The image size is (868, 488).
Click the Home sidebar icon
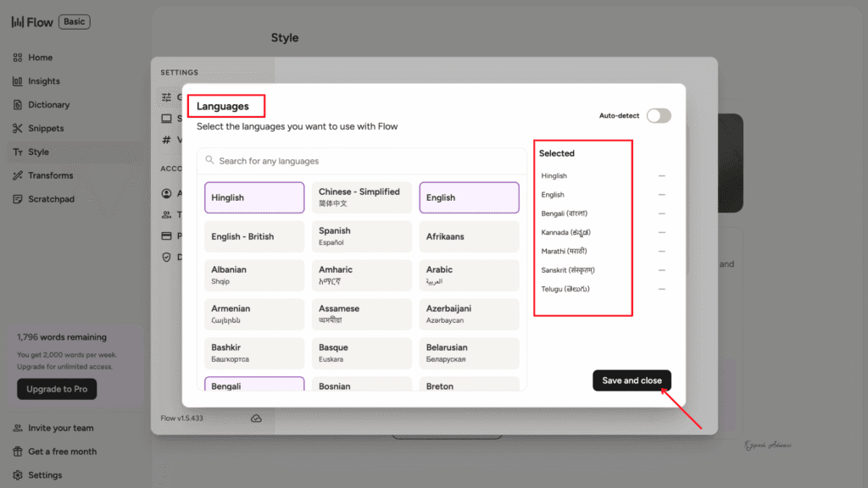tap(18, 58)
